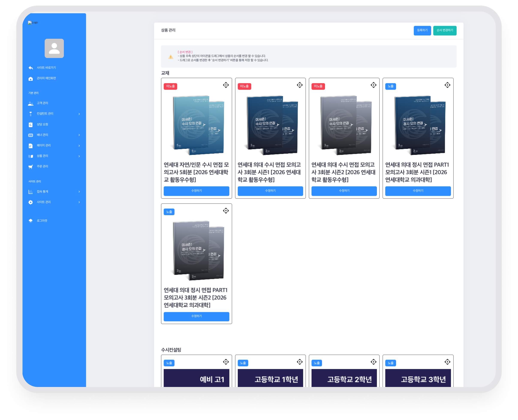Click the move icon on 의대 수시 시즌2 card

tap(373, 85)
